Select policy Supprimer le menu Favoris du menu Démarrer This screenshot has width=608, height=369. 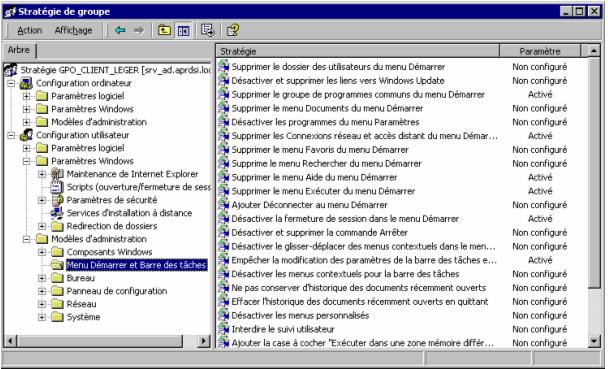[x=320, y=150]
